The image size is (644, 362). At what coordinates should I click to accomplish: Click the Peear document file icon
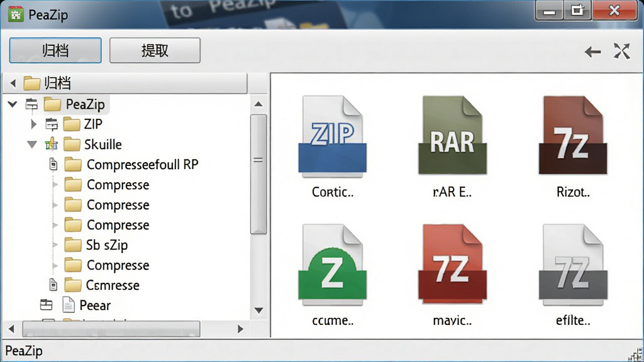pyautogui.click(x=68, y=305)
